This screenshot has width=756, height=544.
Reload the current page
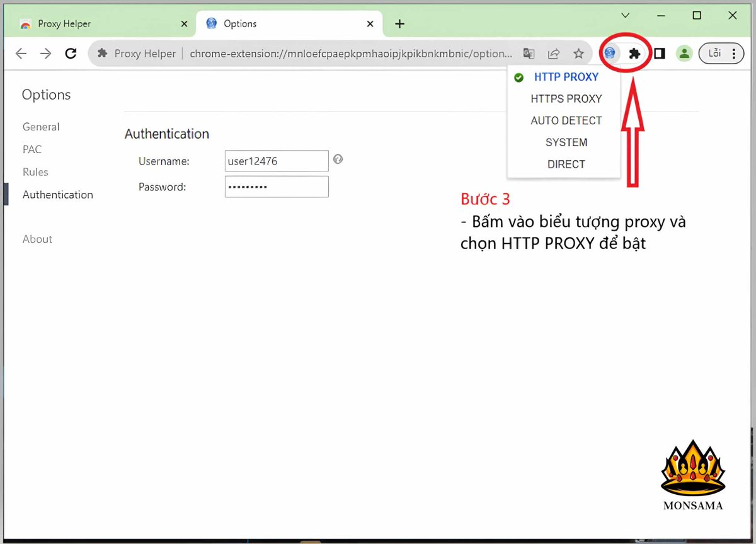coord(71,54)
